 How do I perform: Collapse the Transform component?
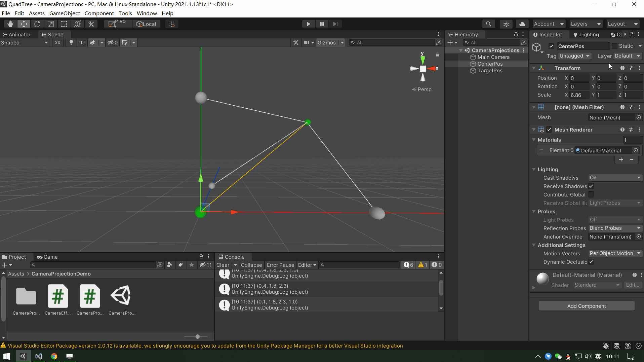pyautogui.click(x=534, y=68)
